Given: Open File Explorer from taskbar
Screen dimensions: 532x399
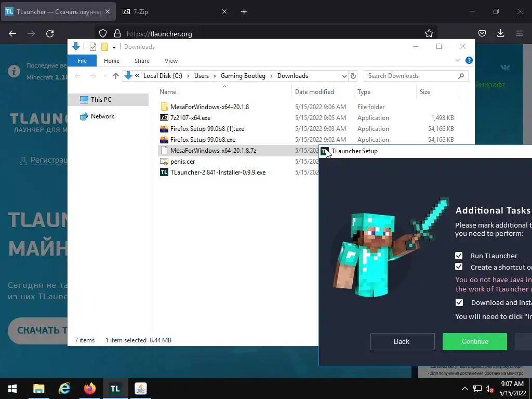Looking at the screenshot, I should (38, 389).
